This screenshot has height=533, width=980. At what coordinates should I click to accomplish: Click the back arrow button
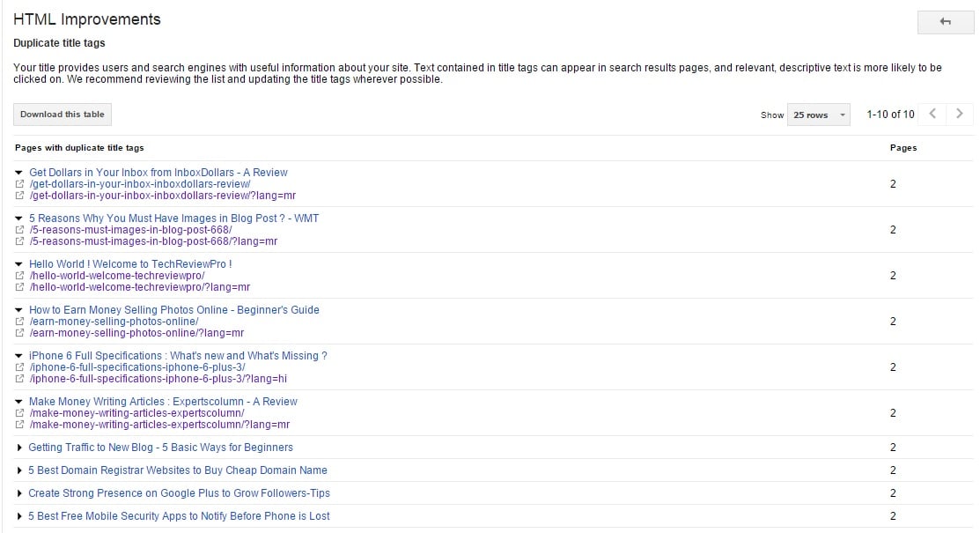[x=945, y=22]
